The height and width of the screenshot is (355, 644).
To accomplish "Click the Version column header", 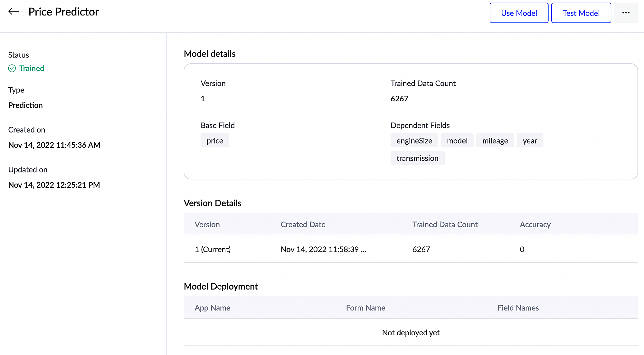I will point(207,224).
